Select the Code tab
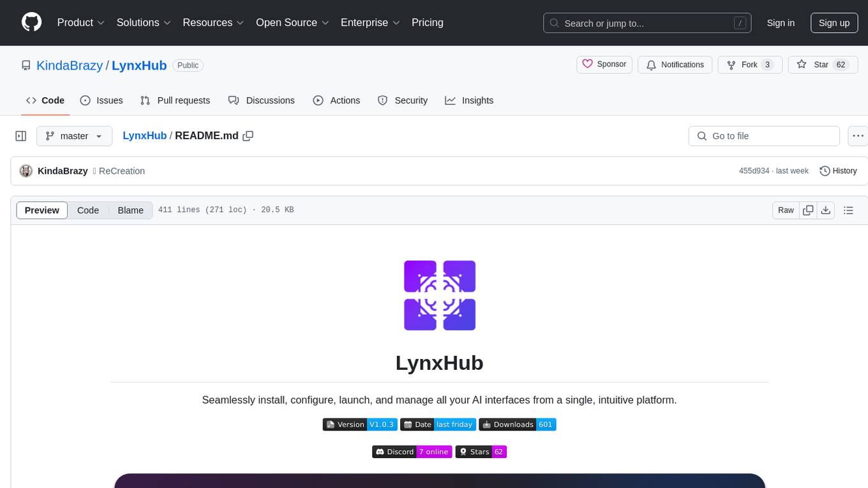 (45, 100)
